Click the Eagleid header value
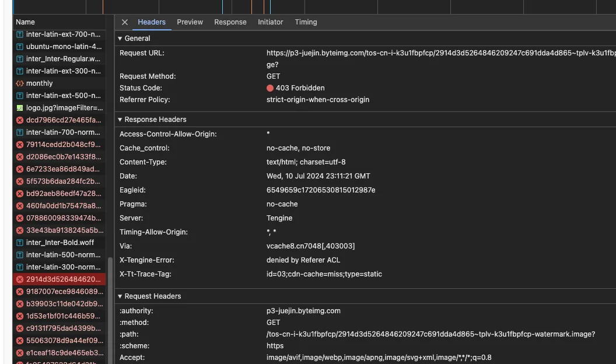 321,190
